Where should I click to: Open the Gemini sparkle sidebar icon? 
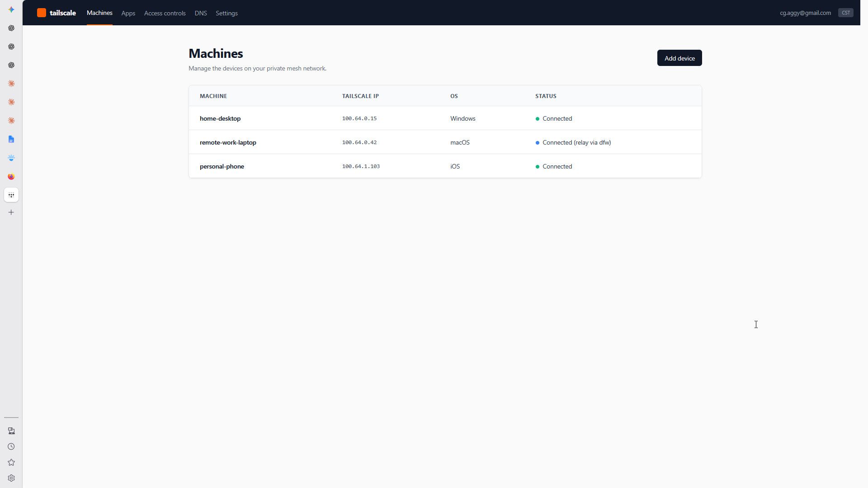coord(11,9)
